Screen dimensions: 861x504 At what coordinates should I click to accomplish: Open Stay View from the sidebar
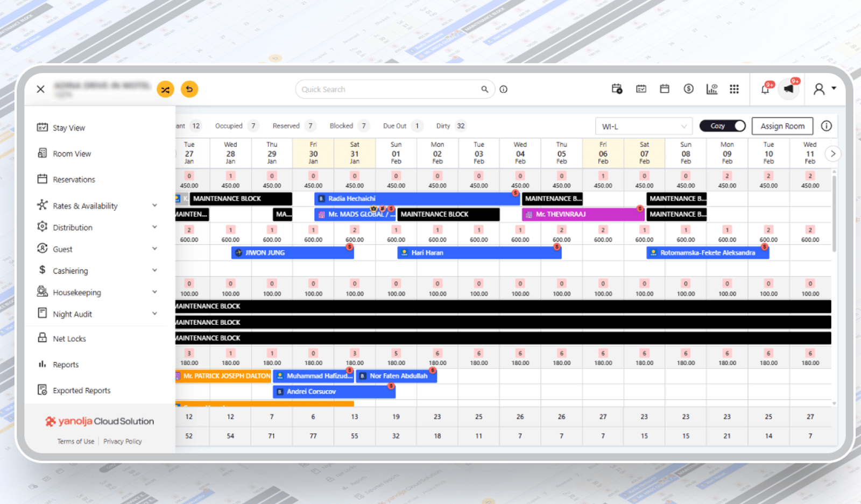click(69, 127)
